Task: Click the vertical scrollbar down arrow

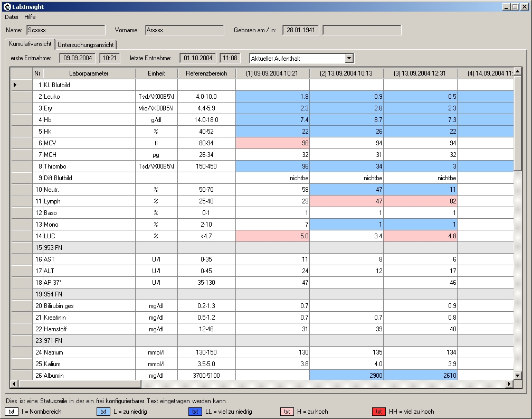Action: point(517,376)
